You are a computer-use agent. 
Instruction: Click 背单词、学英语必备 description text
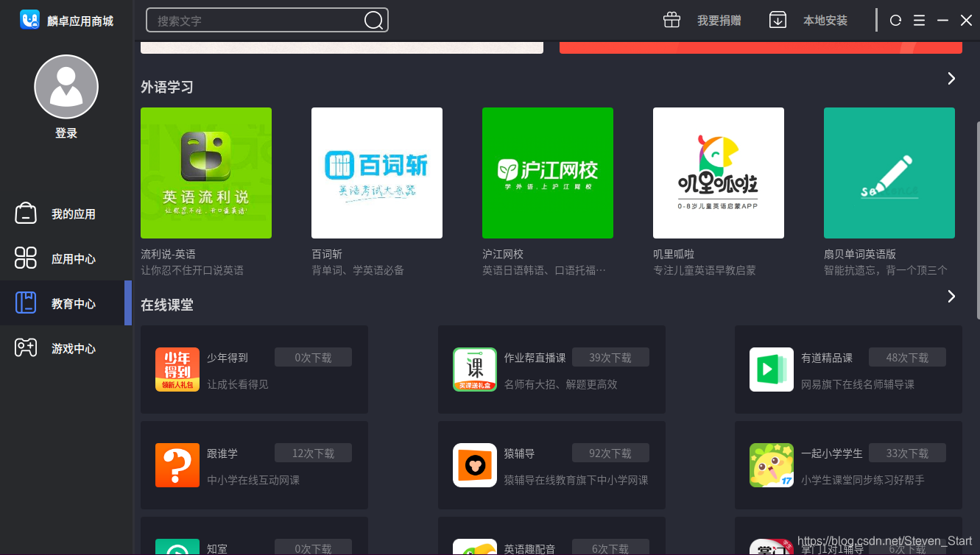coord(358,270)
